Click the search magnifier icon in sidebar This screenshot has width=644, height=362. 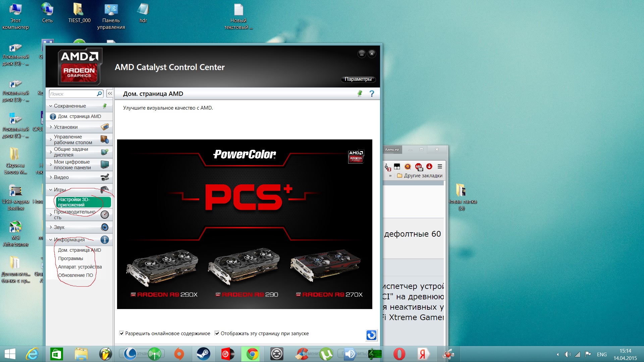tap(99, 94)
